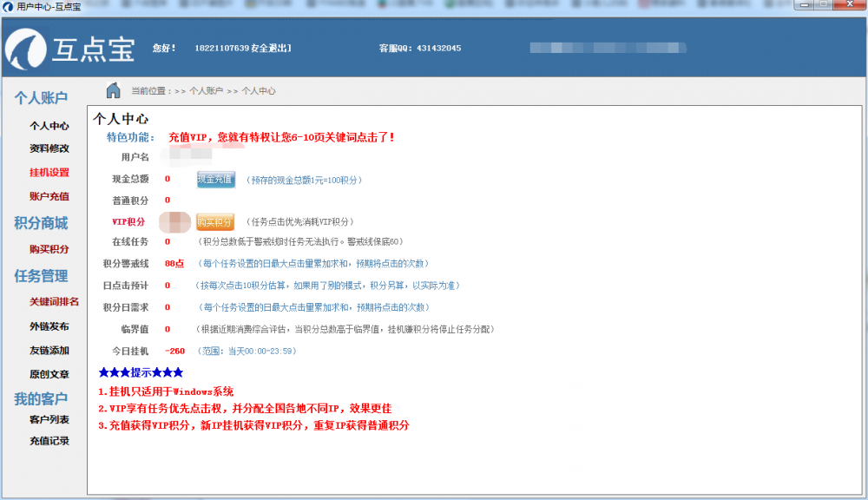Click the 任务管理 sidebar heading
This screenshot has width=868, height=500.
41,276
